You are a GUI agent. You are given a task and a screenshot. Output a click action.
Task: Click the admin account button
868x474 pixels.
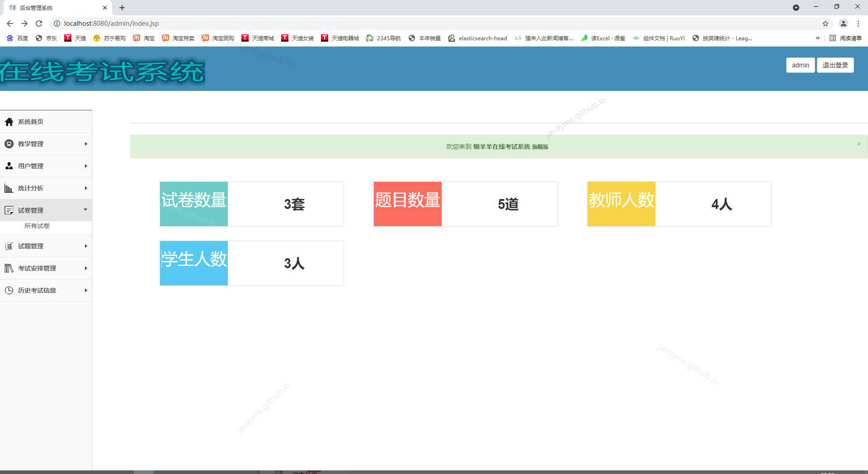click(800, 65)
